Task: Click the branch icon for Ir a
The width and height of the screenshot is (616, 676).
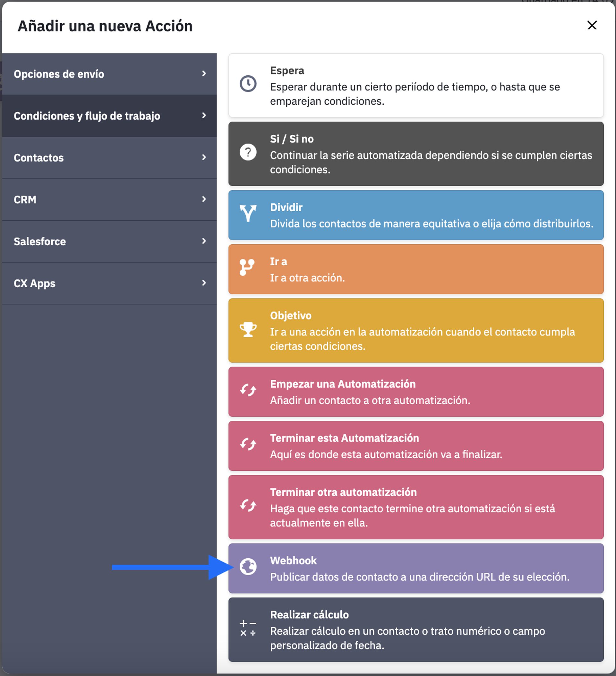Action: pyautogui.click(x=247, y=267)
